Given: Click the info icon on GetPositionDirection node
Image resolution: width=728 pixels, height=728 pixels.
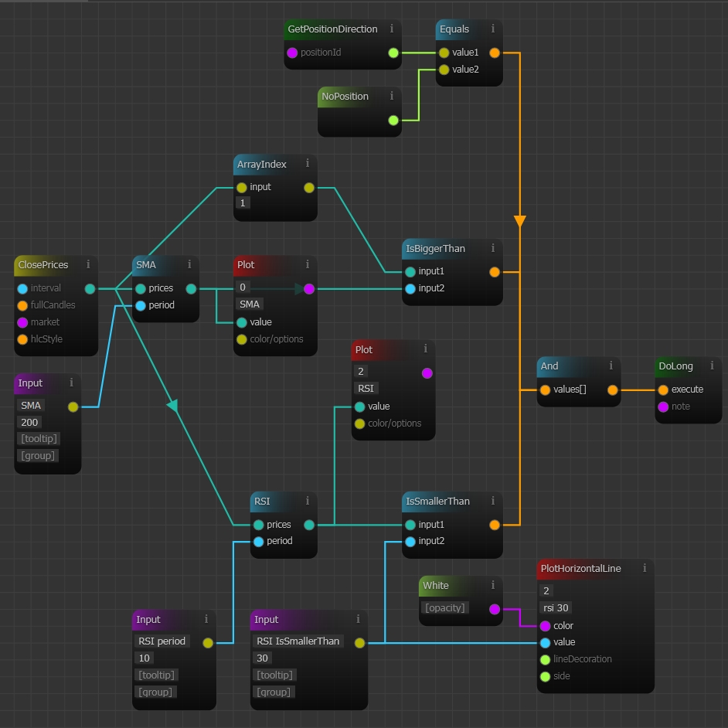Looking at the screenshot, I should pyautogui.click(x=392, y=29).
